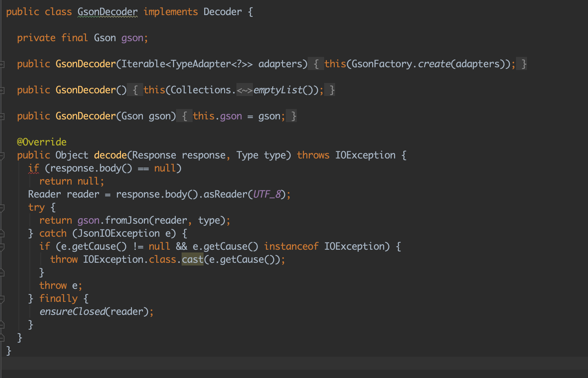
Task: Click the 'class' keyword in first line
Action: click(58, 12)
